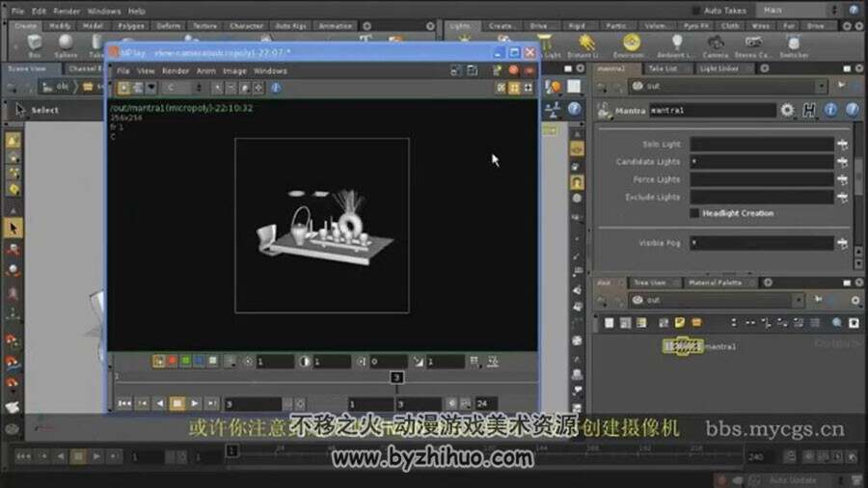The height and width of the screenshot is (488, 868).
Task: Switch to the Character shelf tab
Action: click(x=246, y=26)
